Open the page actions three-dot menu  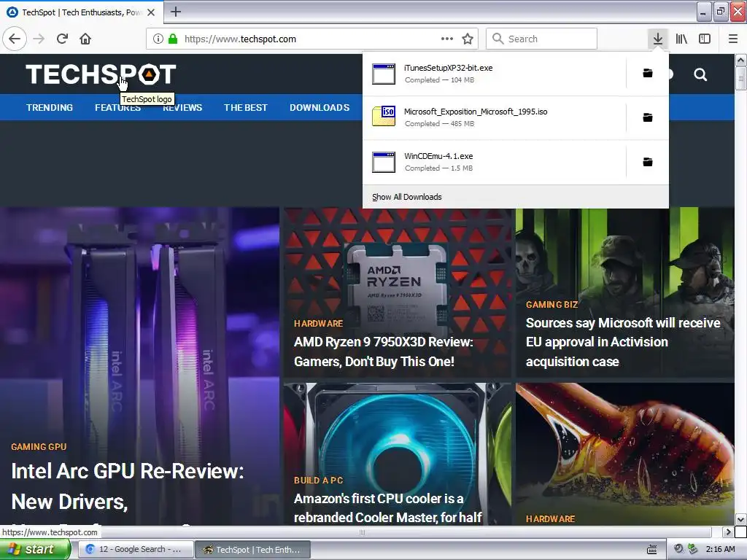[447, 39]
